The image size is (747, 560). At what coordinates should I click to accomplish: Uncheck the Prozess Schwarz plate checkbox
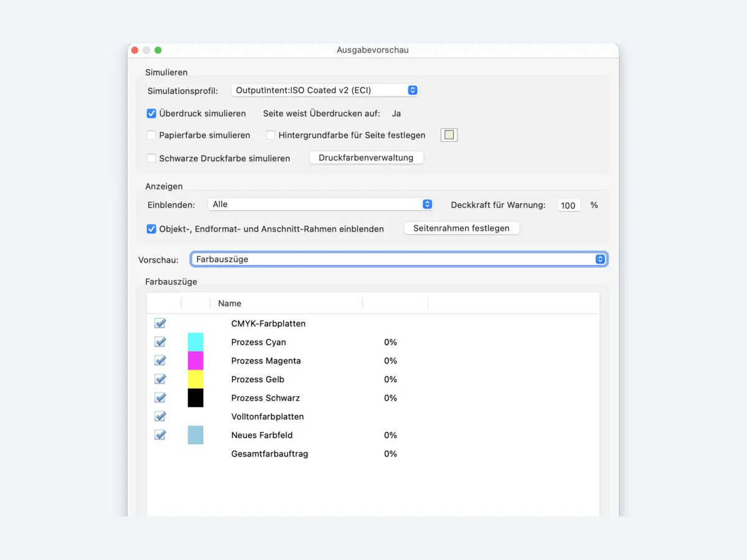point(160,398)
